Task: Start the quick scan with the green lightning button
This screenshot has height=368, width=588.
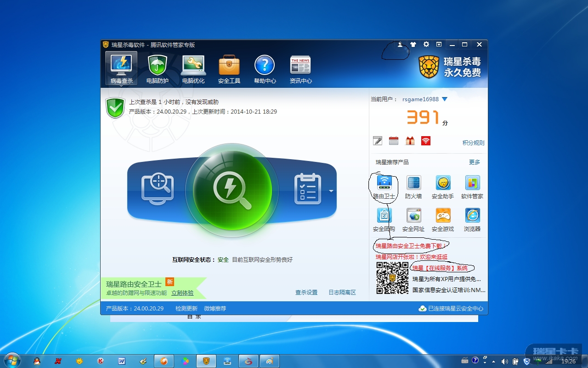Action: point(232,190)
